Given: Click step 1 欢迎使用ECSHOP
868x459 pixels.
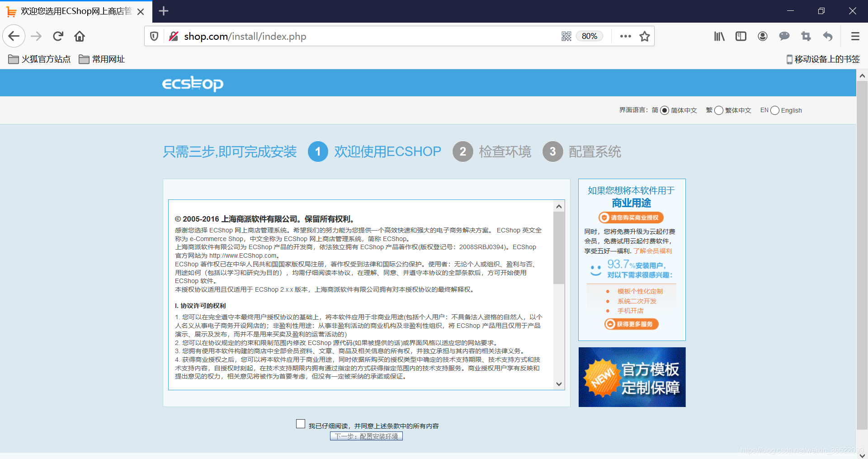Looking at the screenshot, I should 374,151.
